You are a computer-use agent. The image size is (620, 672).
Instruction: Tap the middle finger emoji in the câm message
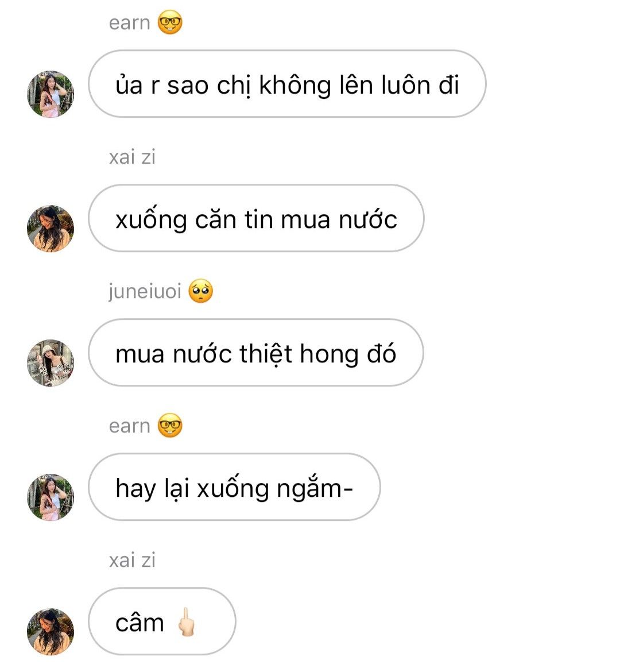coord(187,622)
